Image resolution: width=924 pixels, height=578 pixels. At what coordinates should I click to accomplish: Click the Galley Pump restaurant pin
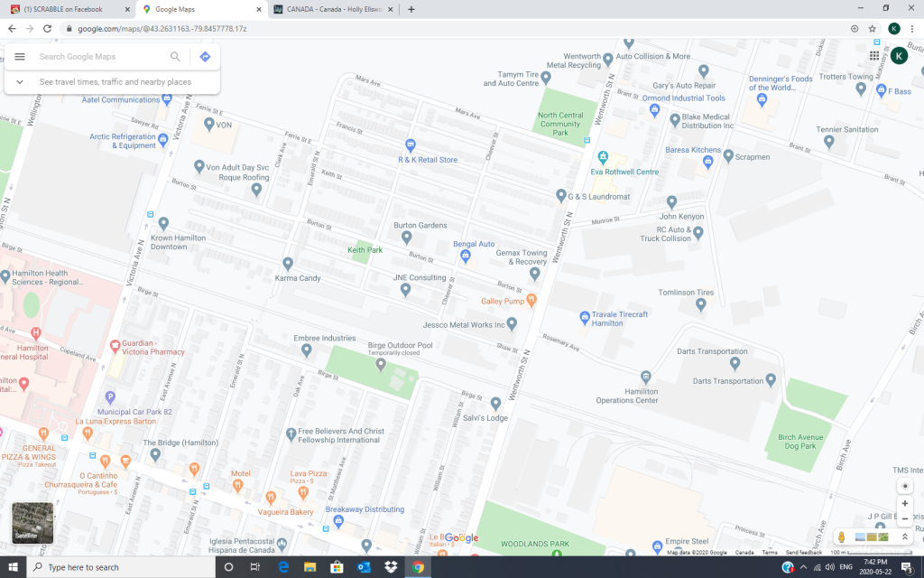pyautogui.click(x=531, y=300)
